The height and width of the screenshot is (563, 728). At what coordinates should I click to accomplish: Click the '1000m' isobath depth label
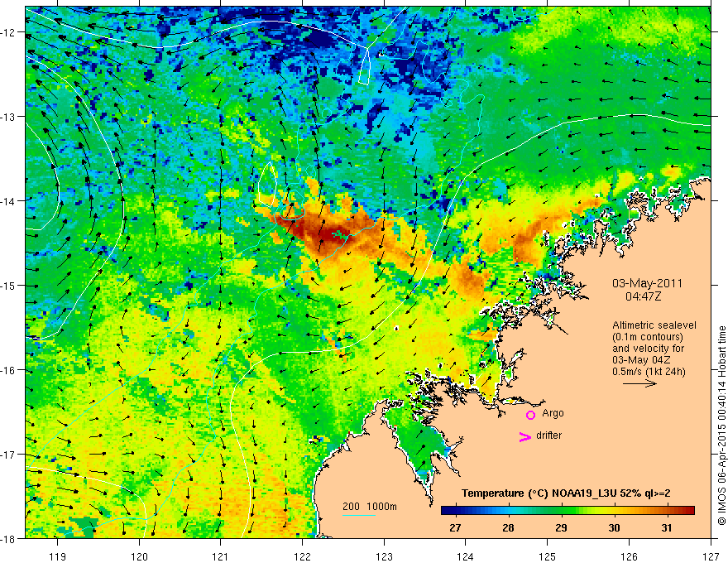(x=382, y=507)
